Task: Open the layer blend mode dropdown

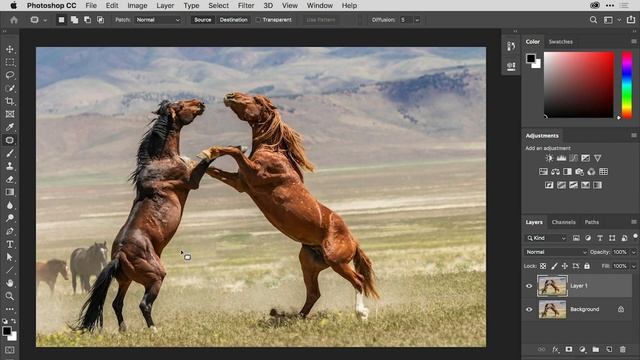Action: [556, 252]
